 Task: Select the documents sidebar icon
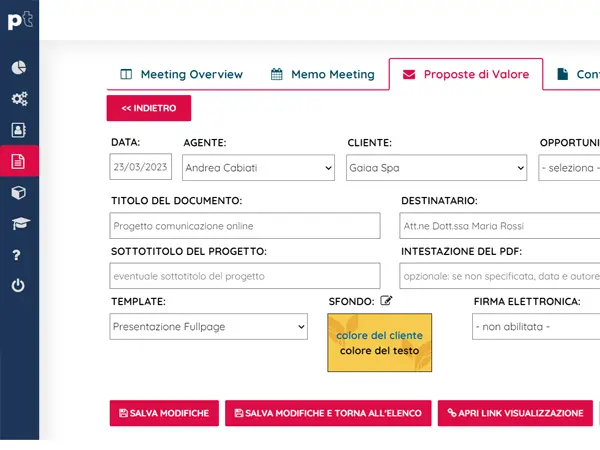[x=18, y=161]
